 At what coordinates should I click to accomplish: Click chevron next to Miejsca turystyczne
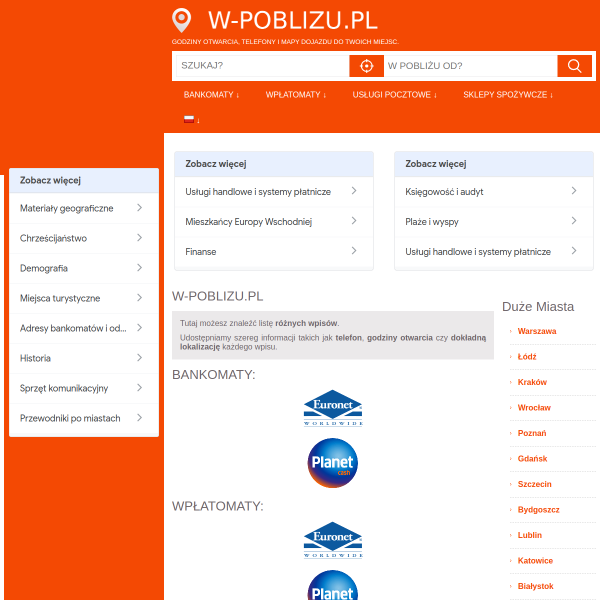coord(139,298)
